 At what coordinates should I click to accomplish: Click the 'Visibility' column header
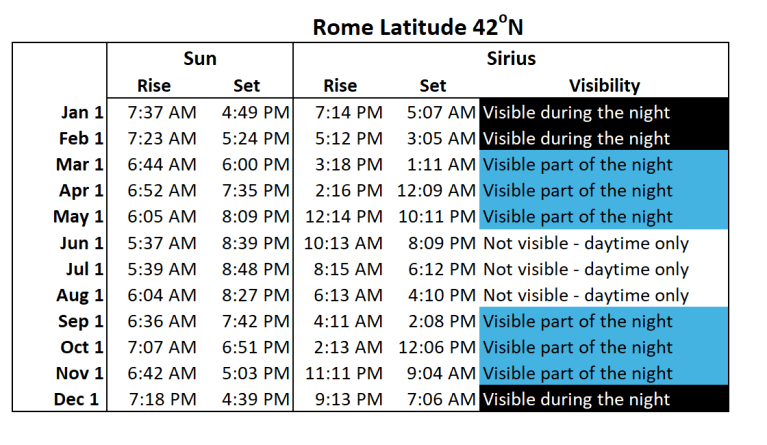[x=604, y=86]
